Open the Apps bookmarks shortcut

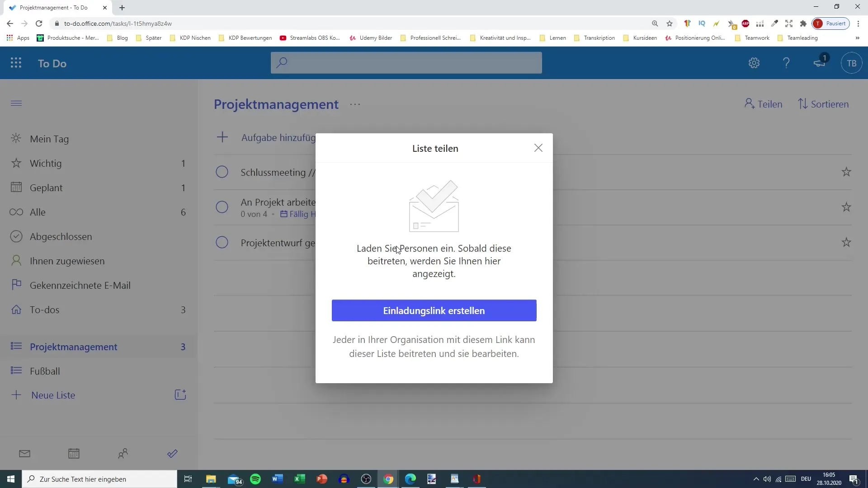[x=18, y=38]
